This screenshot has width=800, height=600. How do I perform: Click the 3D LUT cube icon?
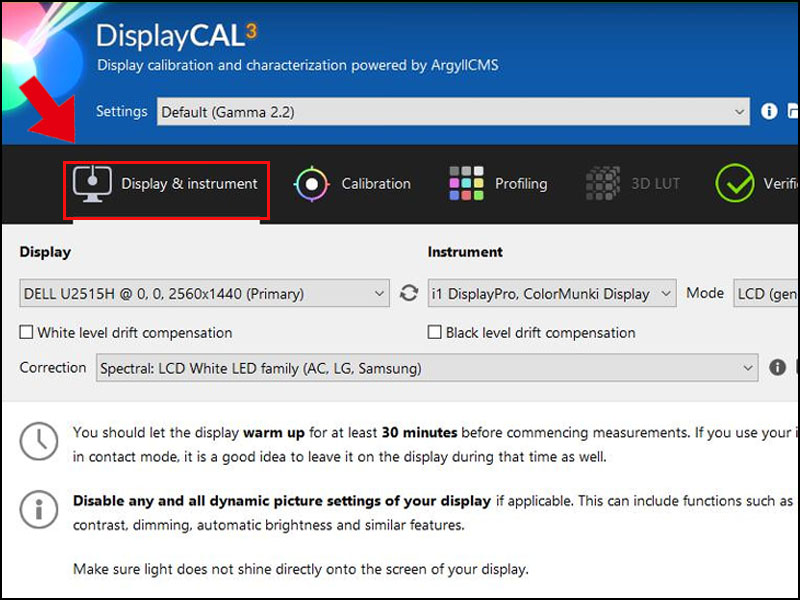pyautogui.click(x=603, y=184)
